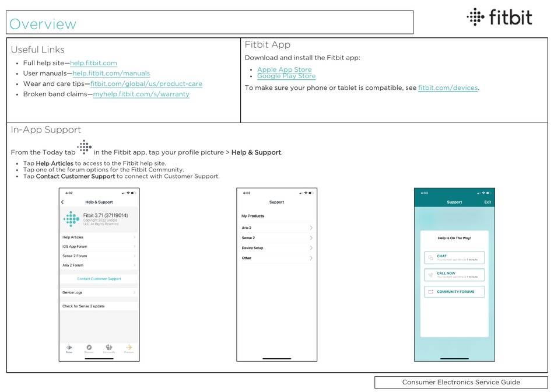Viewport: 554px width, 392px height.
Task: Click the In-App Support heading
Action: coord(46,129)
